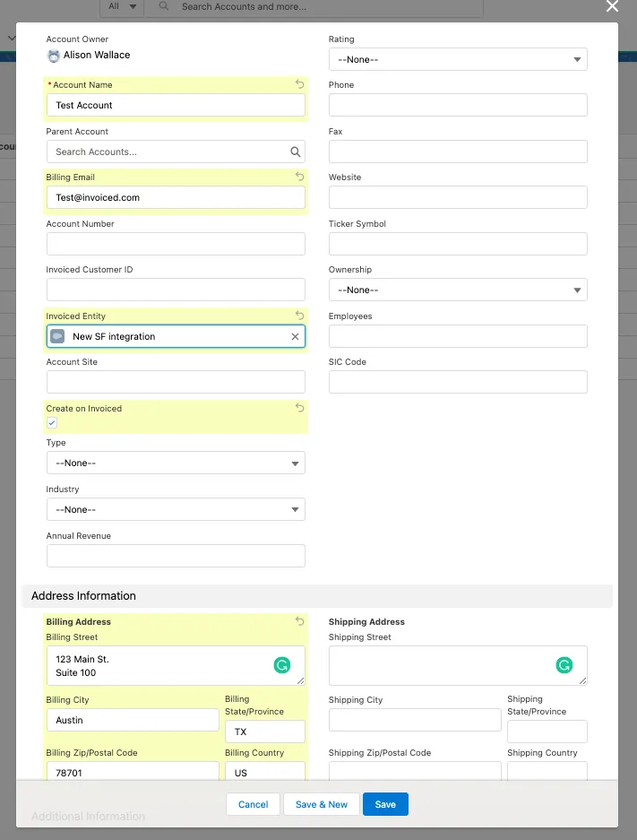Open the Rating dropdown

458,59
